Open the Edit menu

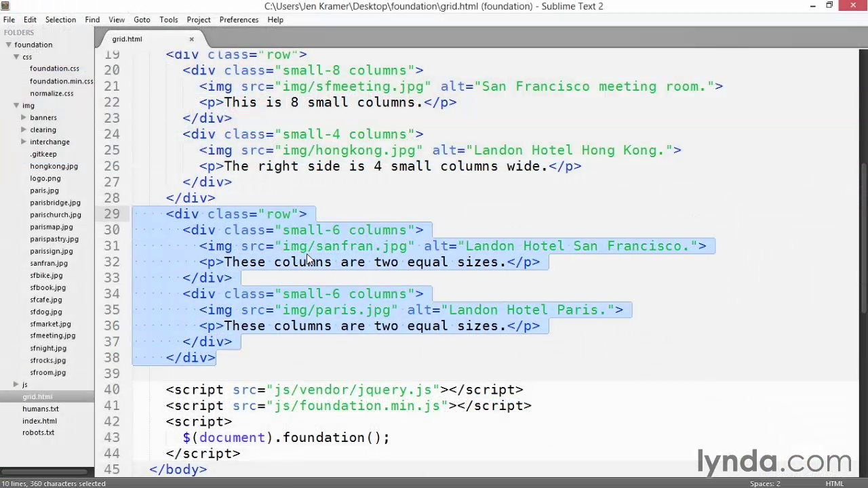click(x=30, y=20)
